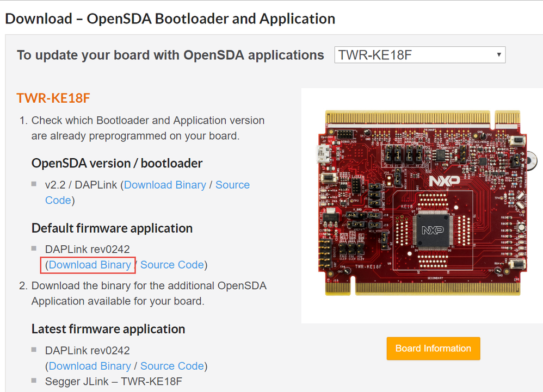Open Source Code under Latest firmware application
Screen dimensions: 543x392
pos(172,366)
